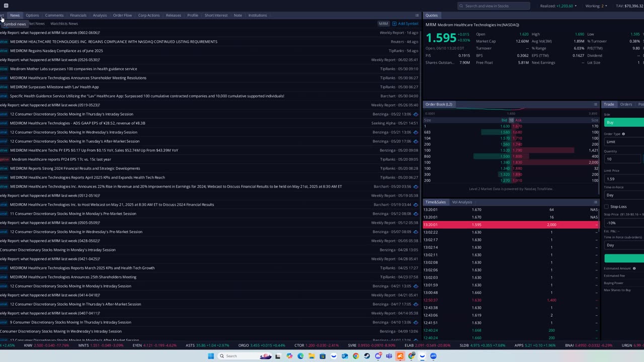
Task: Open the Buy side selector
Action: (x=624, y=122)
